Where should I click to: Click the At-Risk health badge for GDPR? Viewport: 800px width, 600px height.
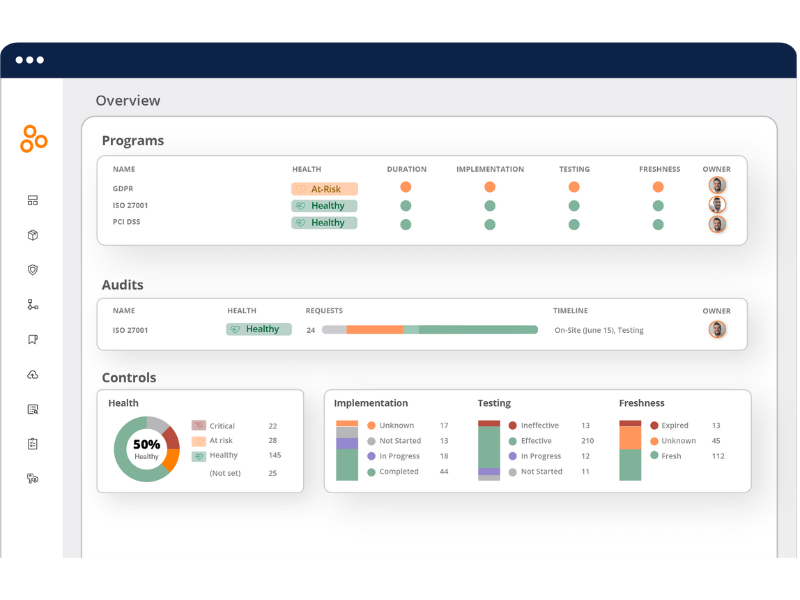(x=324, y=188)
